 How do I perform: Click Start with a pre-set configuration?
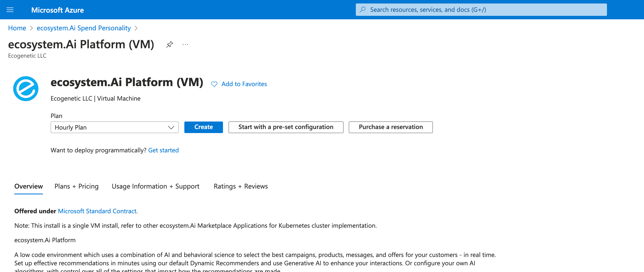(x=286, y=127)
